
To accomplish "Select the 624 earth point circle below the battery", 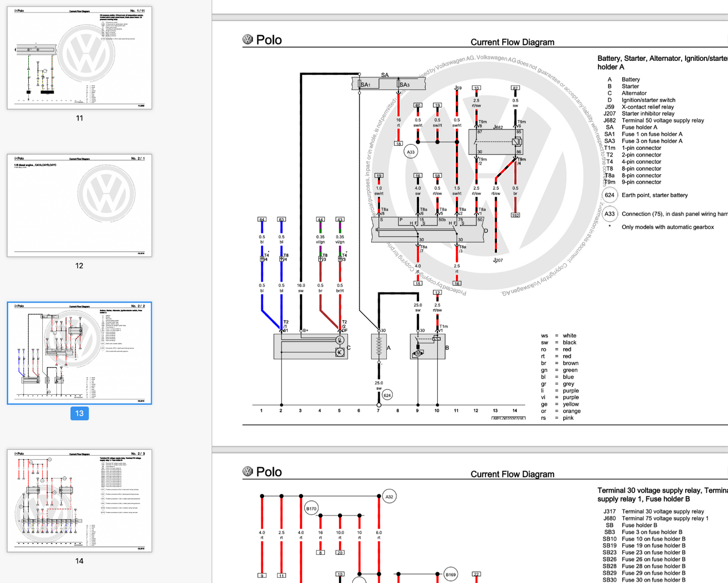I will pos(387,395).
